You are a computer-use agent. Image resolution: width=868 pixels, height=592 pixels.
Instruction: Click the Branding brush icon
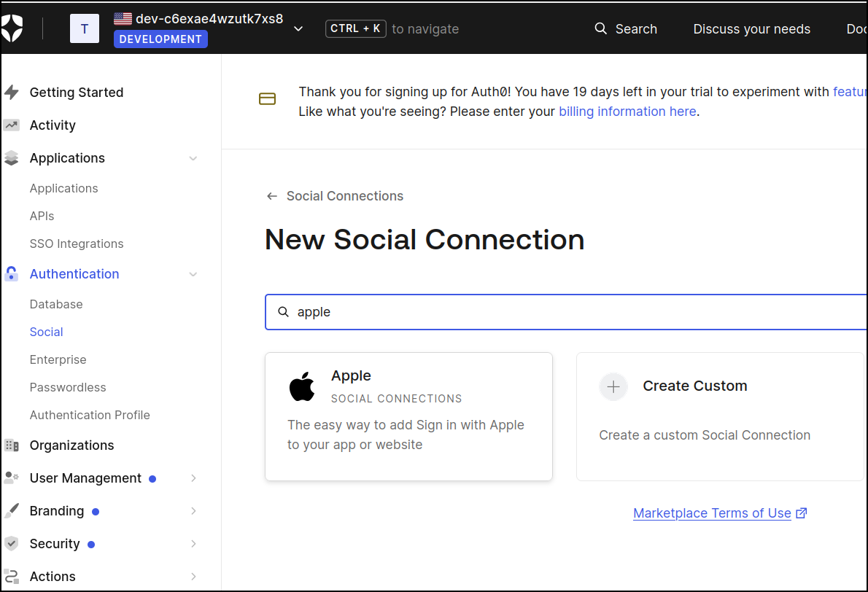pyautogui.click(x=12, y=510)
